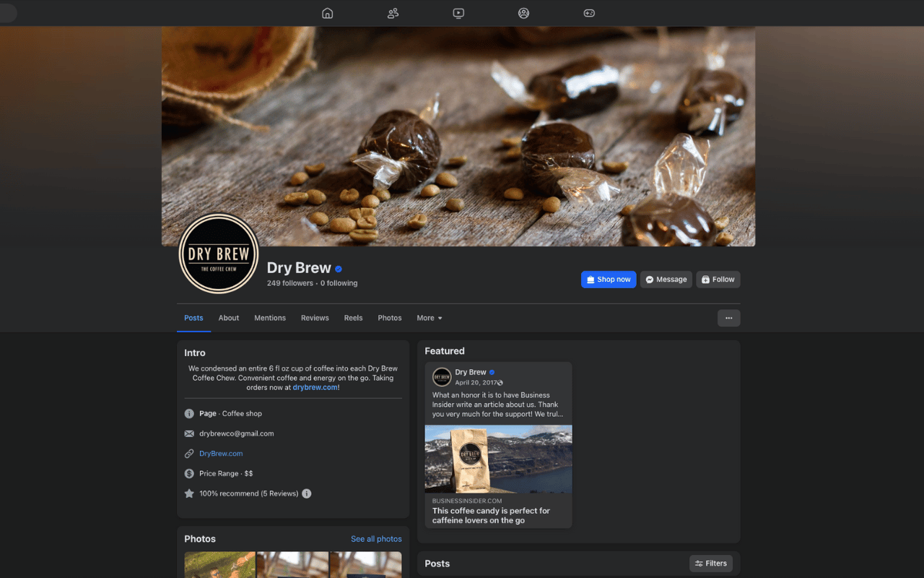Click the blue verified badge beside Dry Brew
Screen dimensions: 924x578
(339, 269)
